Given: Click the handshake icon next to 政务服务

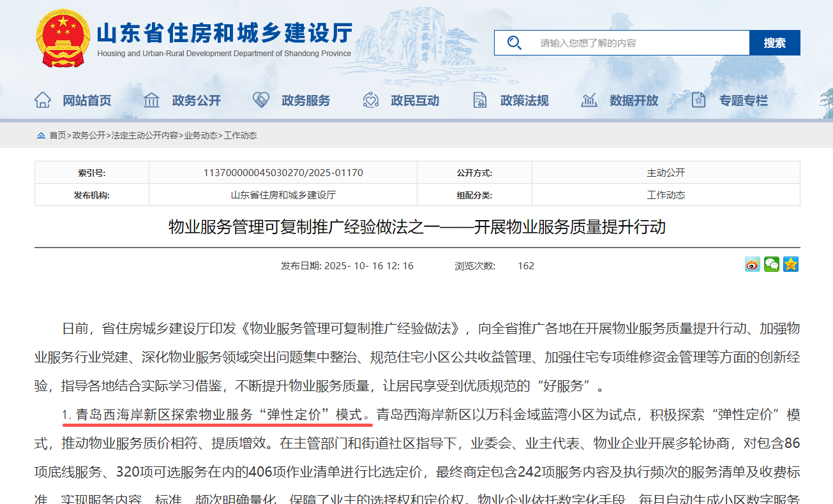Looking at the screenshot, I should pos(260,100).
